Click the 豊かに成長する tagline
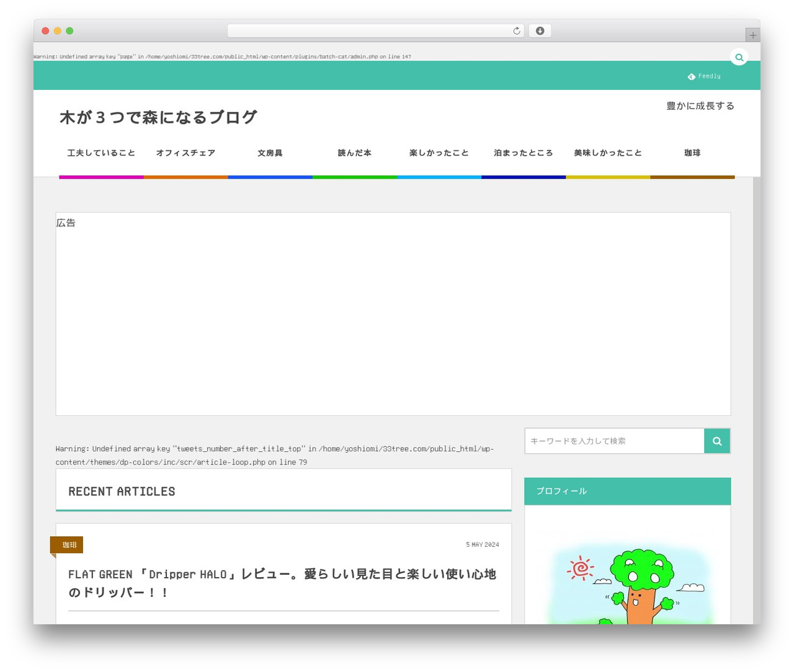 pyautogui.click(x=700, y=106)
